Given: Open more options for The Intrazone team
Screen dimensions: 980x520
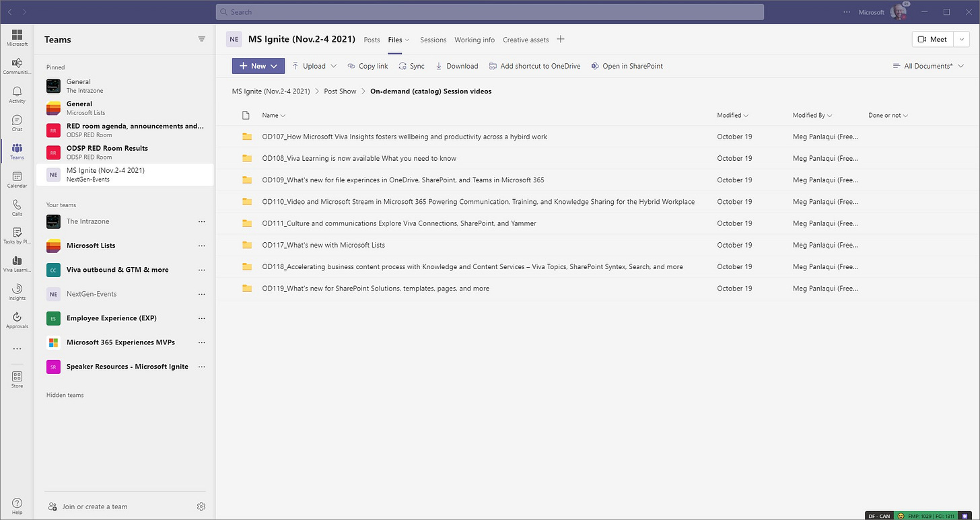Looking at the screenshot, I should (x=201, y=221).
